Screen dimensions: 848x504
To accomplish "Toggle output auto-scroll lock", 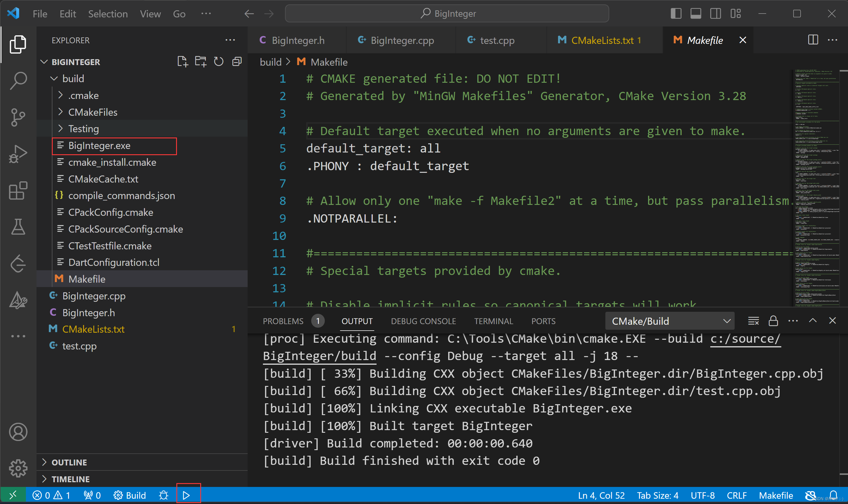I will [773, 321].
